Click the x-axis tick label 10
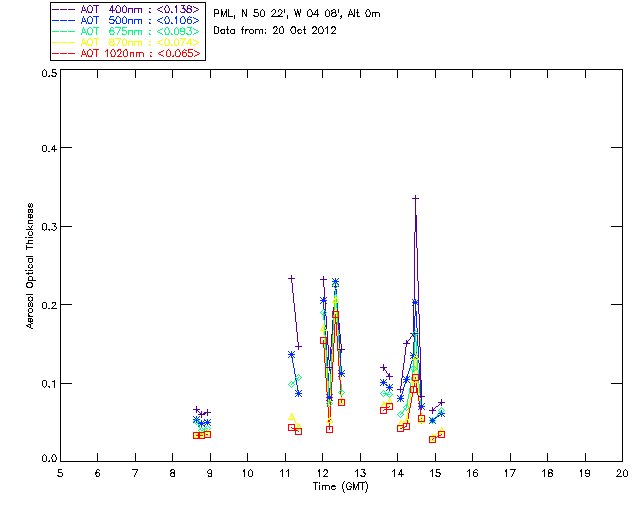The height and width of the screenshot is (512, 640). pyautogui.click(x=247, y=473)
